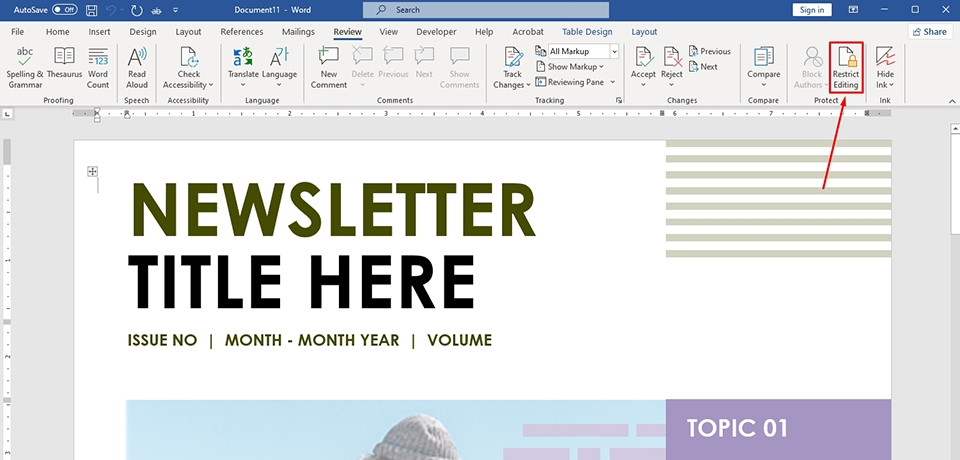The height and width of the screenshot is (460, 960).
Task: Expand Check Accessibility dropdown arrow
Action: tap(211, 85)
